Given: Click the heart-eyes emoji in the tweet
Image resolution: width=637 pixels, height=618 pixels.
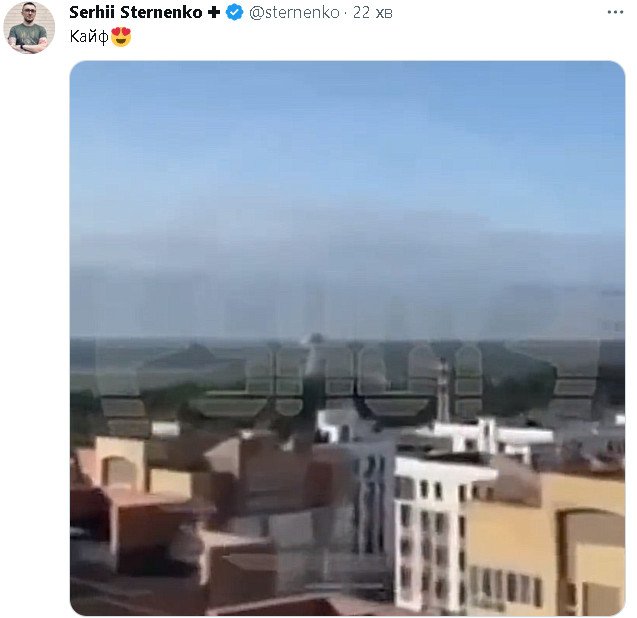Looking at the screenshot, I should click(121, 37).
